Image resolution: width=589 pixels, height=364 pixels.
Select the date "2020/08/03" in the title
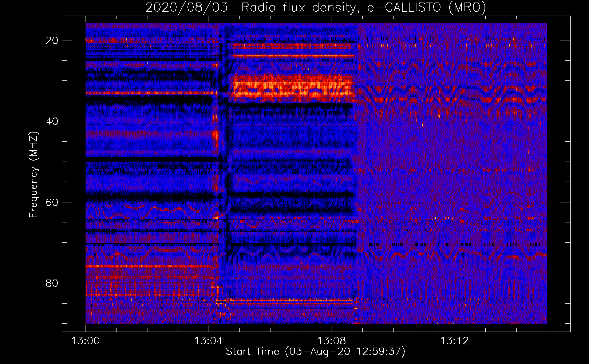click(187, 7)
